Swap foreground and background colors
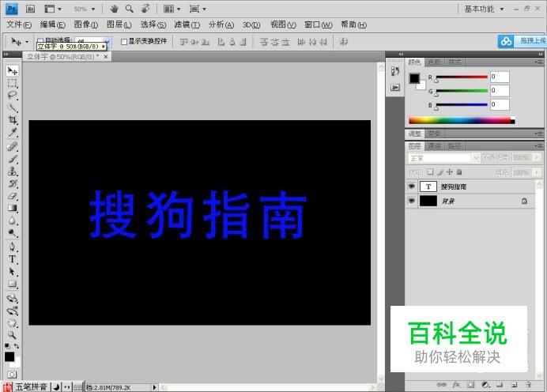This screenshot has height=392, width=547. [17, 346]
